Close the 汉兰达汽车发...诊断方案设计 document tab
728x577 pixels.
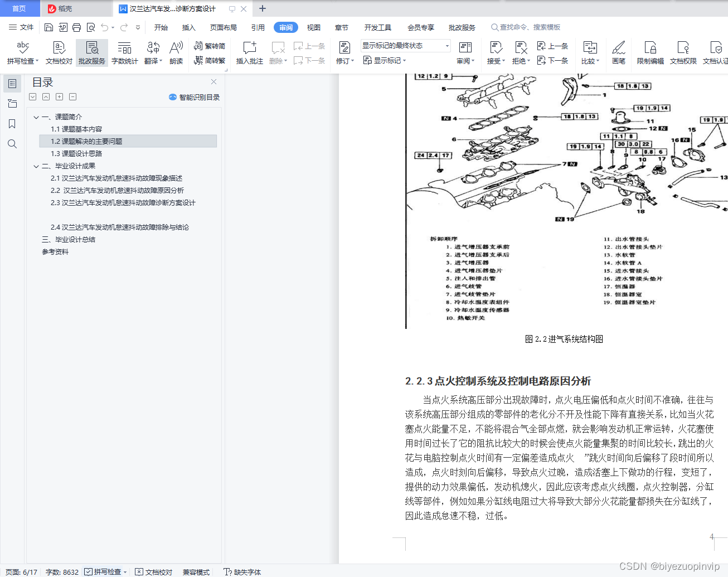pos(244,9)
